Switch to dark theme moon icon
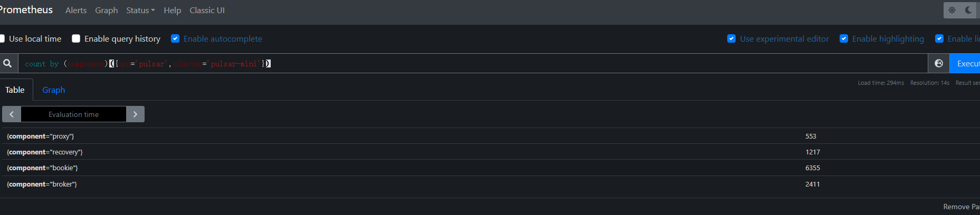 (968, 10)
